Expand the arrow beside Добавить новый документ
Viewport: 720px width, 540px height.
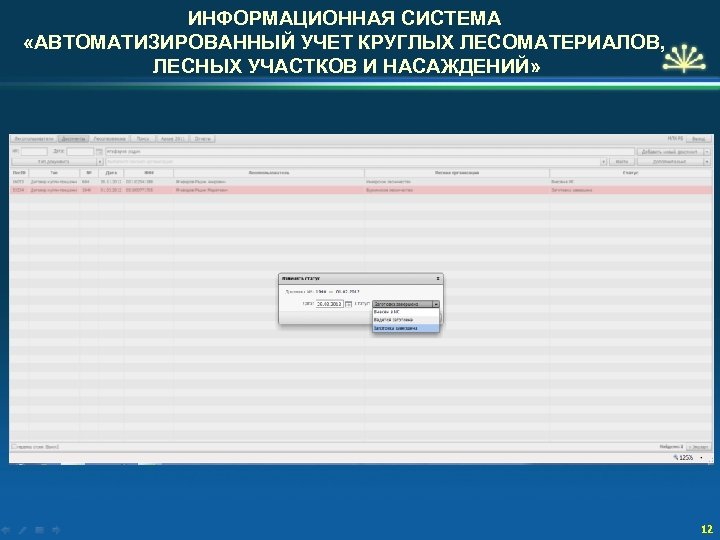pyautogui.click(x=707, y=152)
